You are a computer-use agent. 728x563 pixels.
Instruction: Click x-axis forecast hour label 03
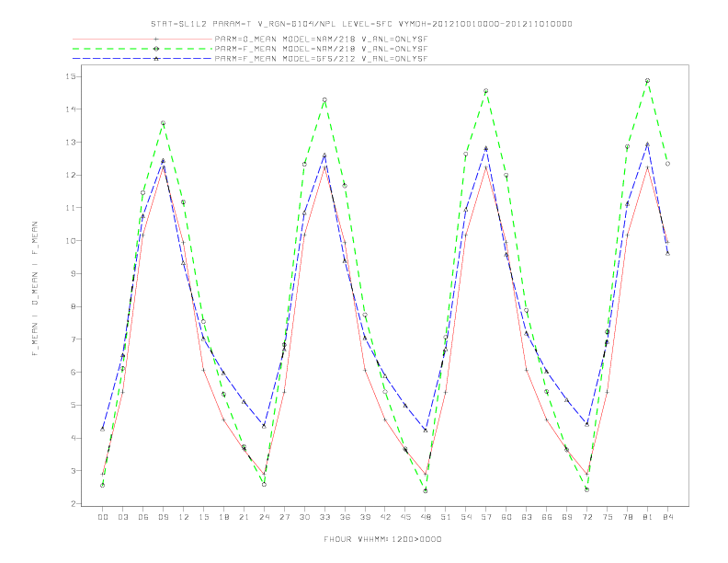click(122, 517)
